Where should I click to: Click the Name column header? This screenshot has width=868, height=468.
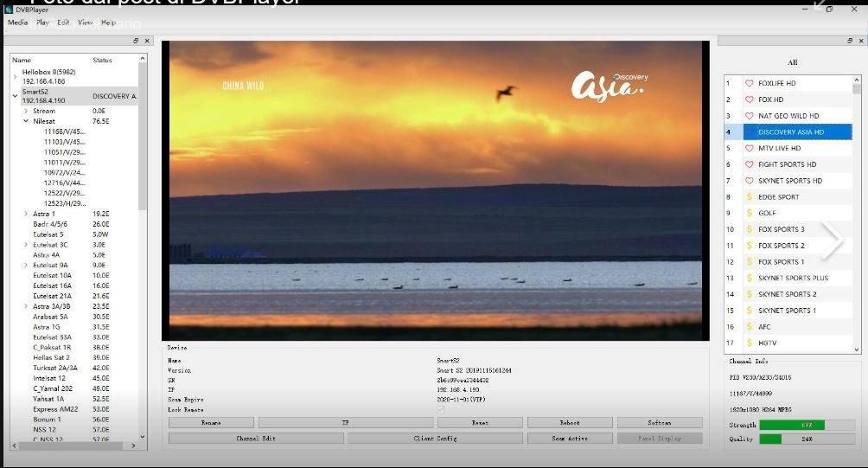pyautogui.click(x=22, y=60)
